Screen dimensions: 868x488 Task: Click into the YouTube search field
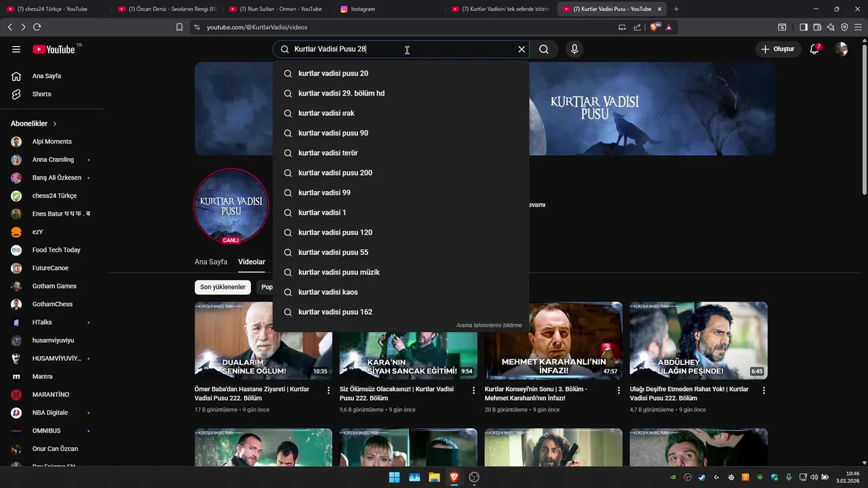tap(402, 49)
